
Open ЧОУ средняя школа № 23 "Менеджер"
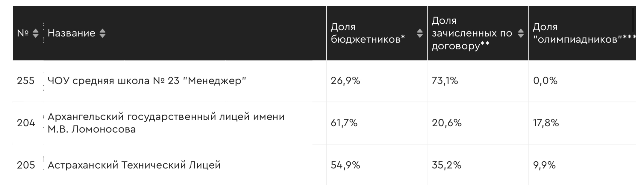[x=147, y=81]
